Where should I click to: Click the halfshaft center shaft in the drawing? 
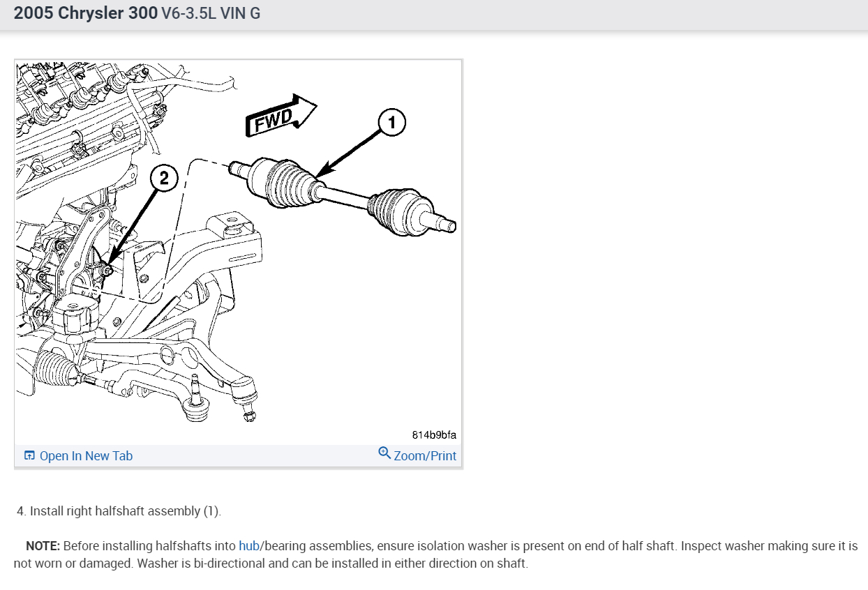pyautogui.click(x=346, y=197)
